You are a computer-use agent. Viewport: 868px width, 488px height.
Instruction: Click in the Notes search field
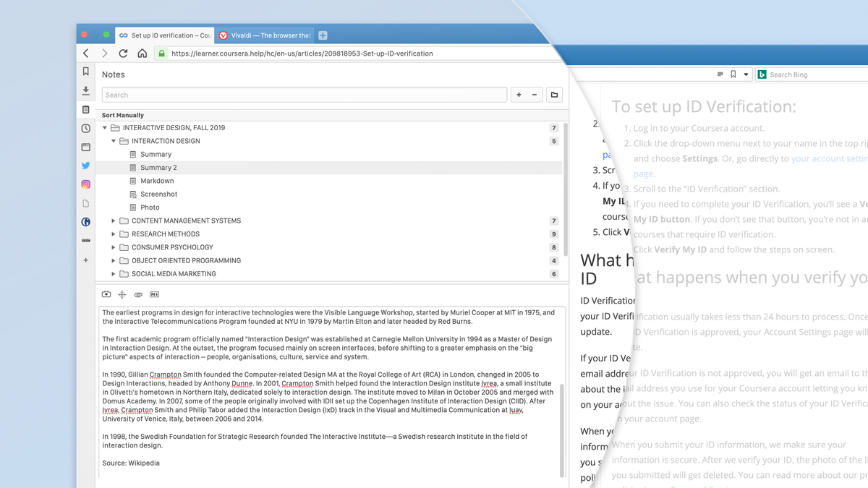(x=305, y=95)
